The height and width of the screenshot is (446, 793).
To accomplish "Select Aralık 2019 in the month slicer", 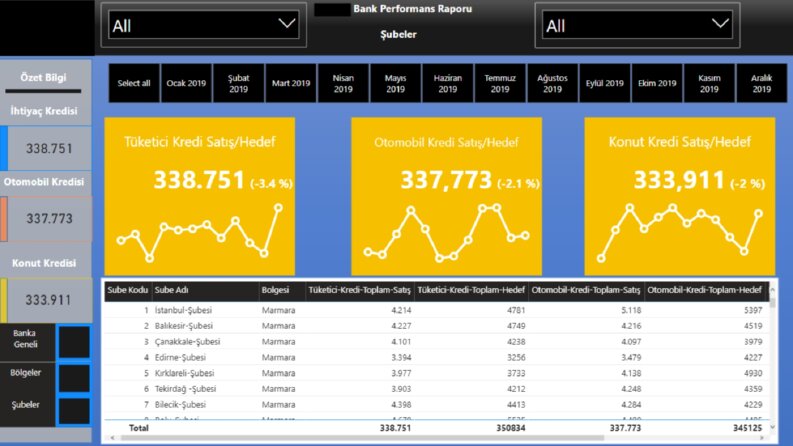I will click(762, 83).
